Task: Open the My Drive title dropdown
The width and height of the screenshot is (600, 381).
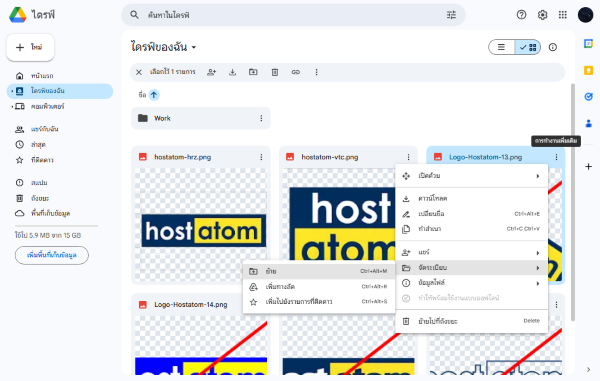Action: coord(163,47)
